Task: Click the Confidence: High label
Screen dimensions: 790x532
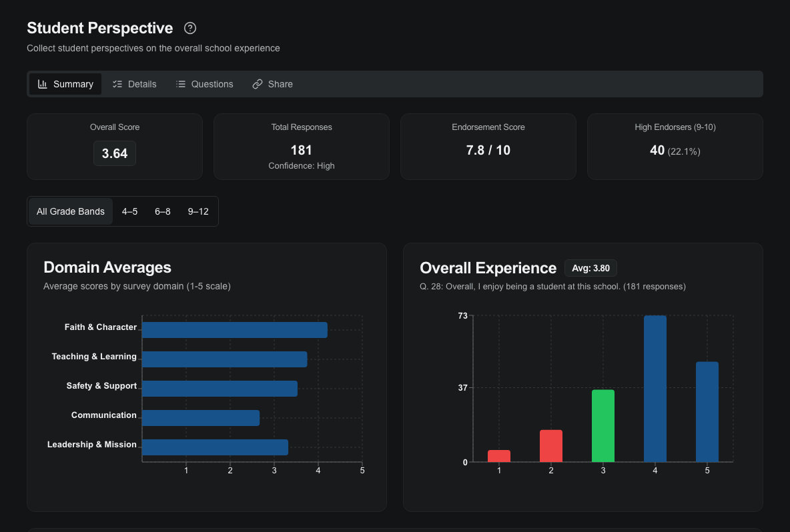Action: pyautogui.click(x=302, y=165)
